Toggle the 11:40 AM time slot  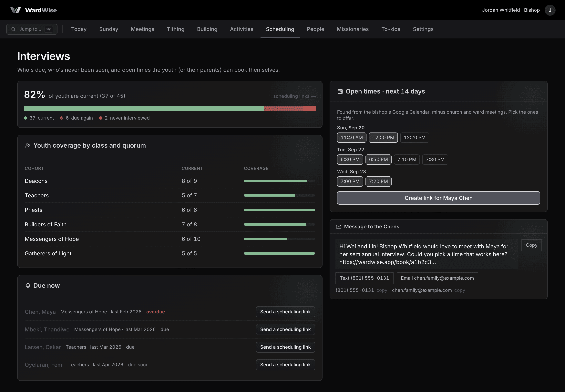coord(352,138)
